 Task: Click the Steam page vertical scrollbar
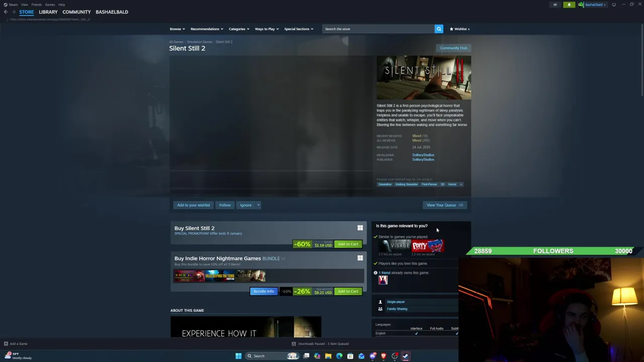[641, 60]
